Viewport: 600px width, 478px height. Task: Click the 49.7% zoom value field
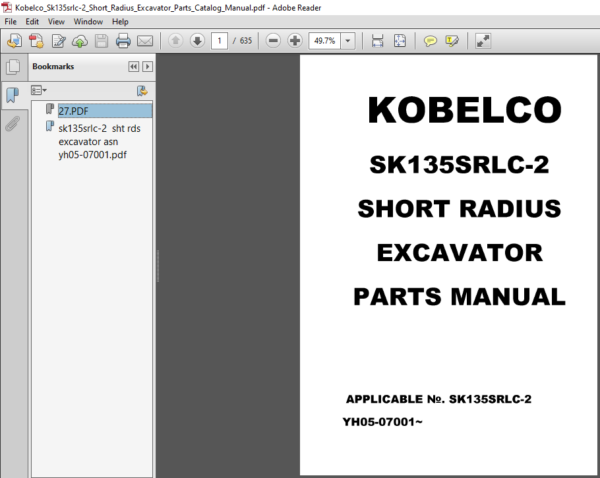pyautogui.click(x=324, y=41)
